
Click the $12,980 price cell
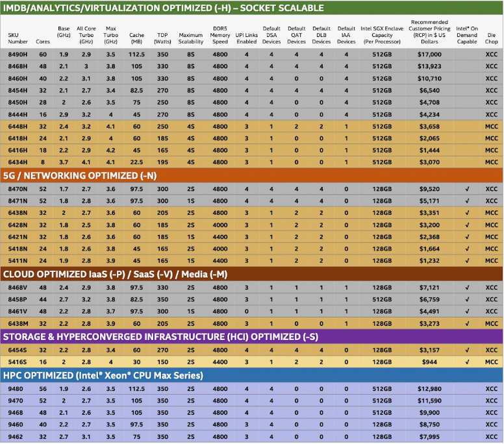(429, 389)
